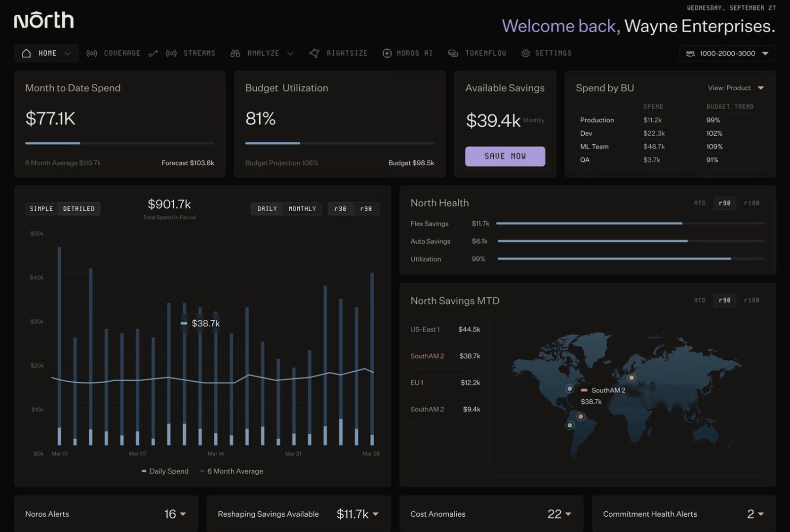The width and height of the screenshot is (790, 532).
Task: Click the Home house icon
Action: tap(27, 53)
